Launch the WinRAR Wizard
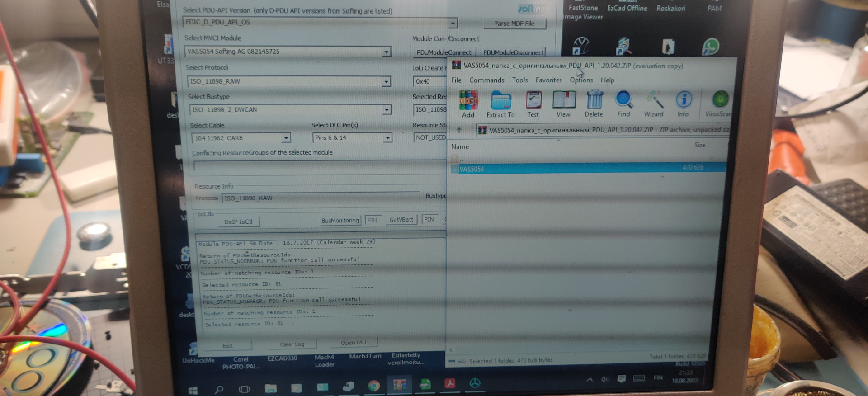 pyautogui.click(x=654, y=104)
